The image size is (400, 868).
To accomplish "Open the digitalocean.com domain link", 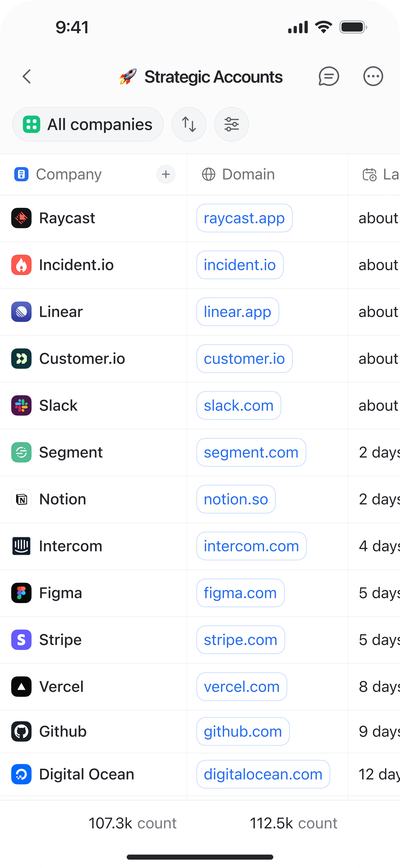I will 263,774.
